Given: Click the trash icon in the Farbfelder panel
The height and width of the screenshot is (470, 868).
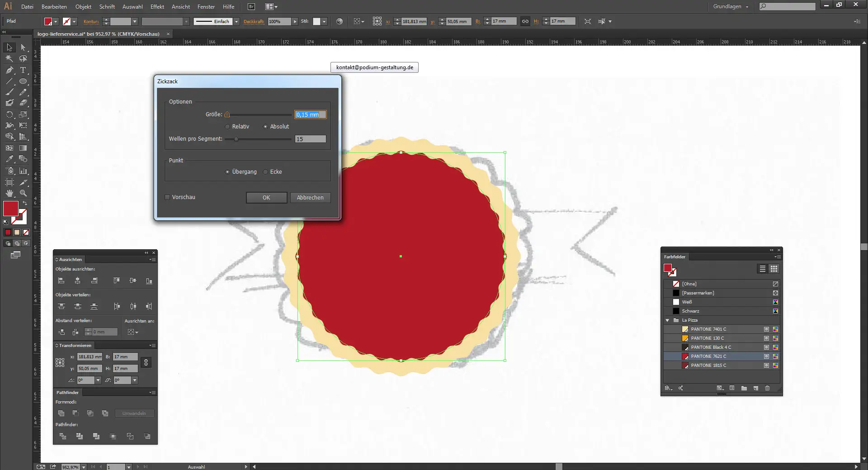Looking at the screenshot, I should (x=767, y=388).
